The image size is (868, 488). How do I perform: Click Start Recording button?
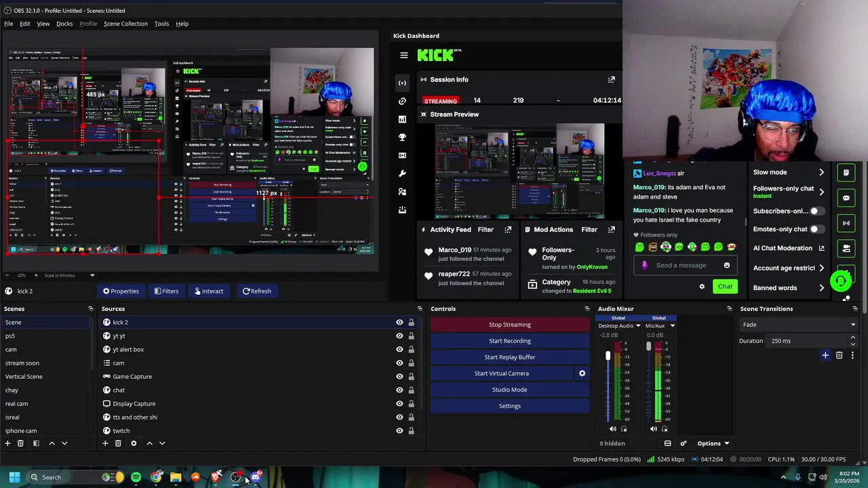tap(510, 341)
